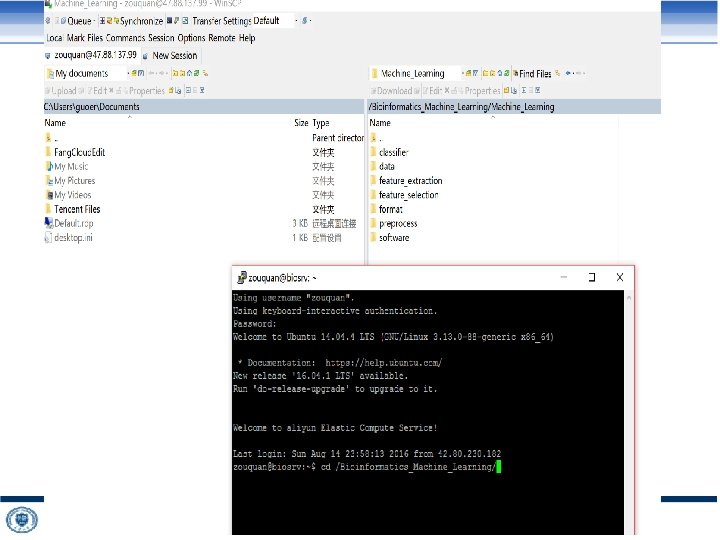This screenshot has height=540, width=720.
Task: Select the My Pictures folder
Action: [x=70, y=181]
